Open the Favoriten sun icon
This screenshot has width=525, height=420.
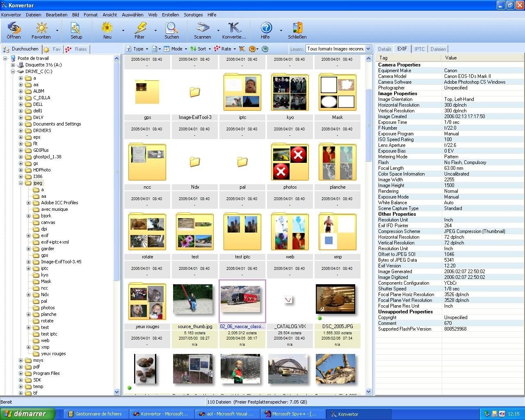[41, 31]
